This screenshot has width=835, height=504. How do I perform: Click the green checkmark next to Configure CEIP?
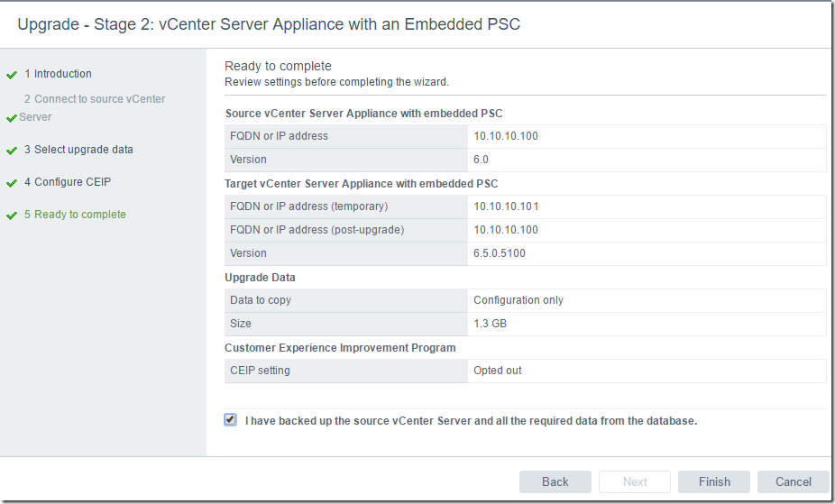pyautogui.click(x=12, y=183)
